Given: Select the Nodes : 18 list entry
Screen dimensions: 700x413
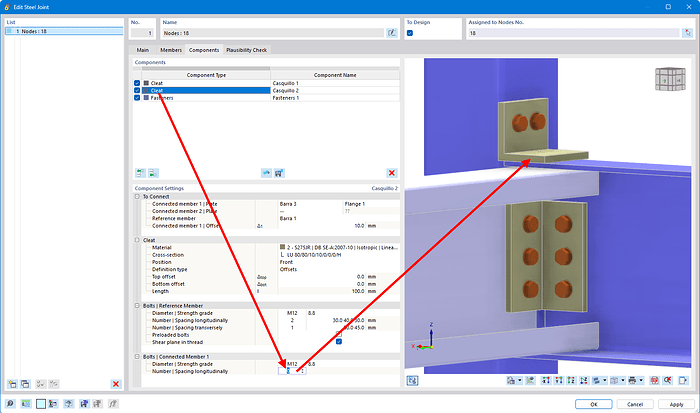Looking at the screenshot, I should pos(35,32).
